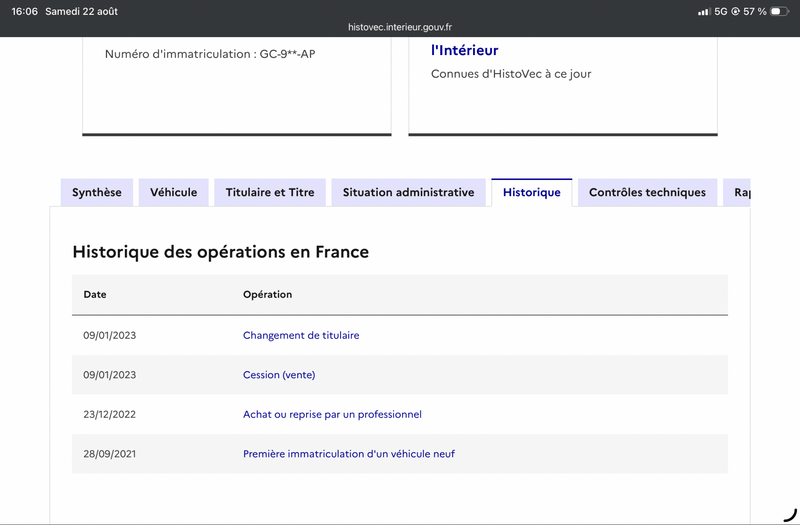Screen dimensions: 800x525
Task: Tap the histovec.interieur.gouv.fr address bar
Action: pyautogui.click(x=400, y=27)
